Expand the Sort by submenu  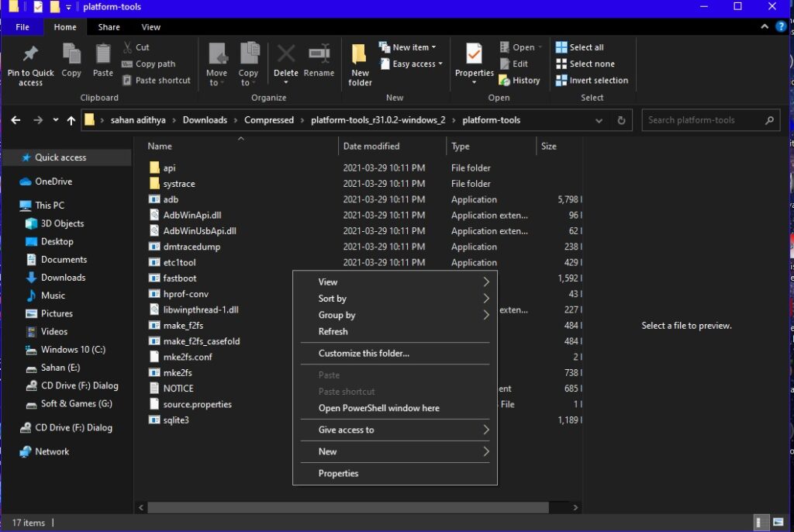pos(395,299)
